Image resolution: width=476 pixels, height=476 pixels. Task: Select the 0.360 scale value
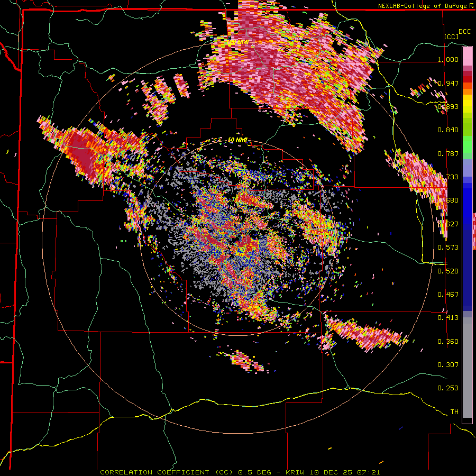point(448,341)
